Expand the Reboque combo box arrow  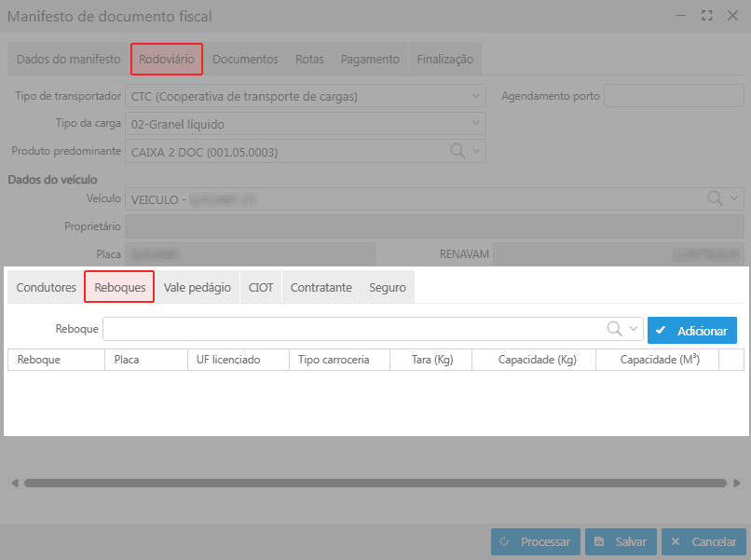tap(635, 329)
